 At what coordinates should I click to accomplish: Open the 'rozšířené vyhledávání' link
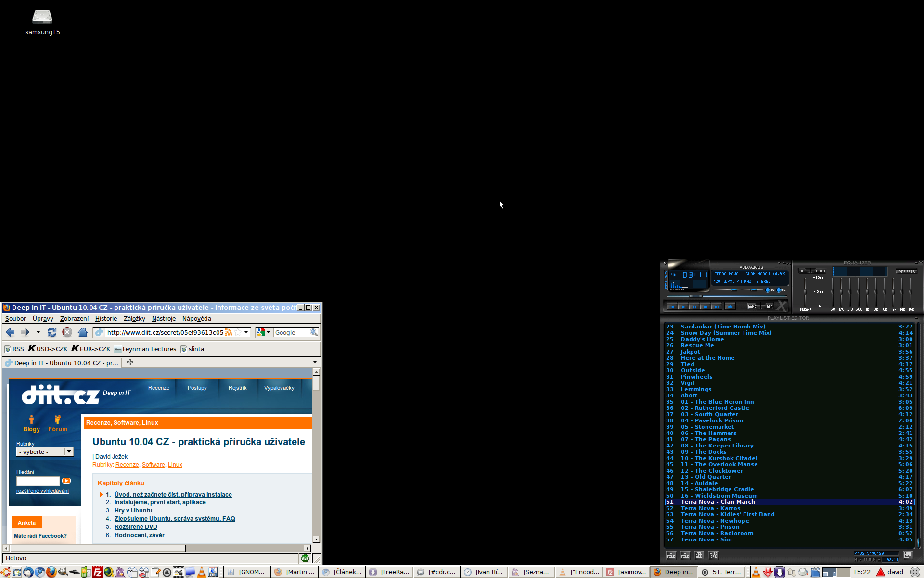[42, 491]
